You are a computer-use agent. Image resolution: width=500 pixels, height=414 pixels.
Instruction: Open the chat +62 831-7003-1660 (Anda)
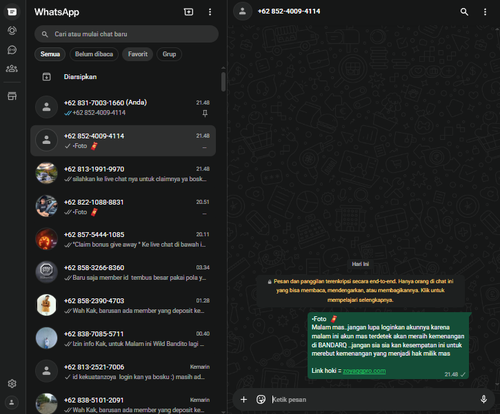point(123,107)
